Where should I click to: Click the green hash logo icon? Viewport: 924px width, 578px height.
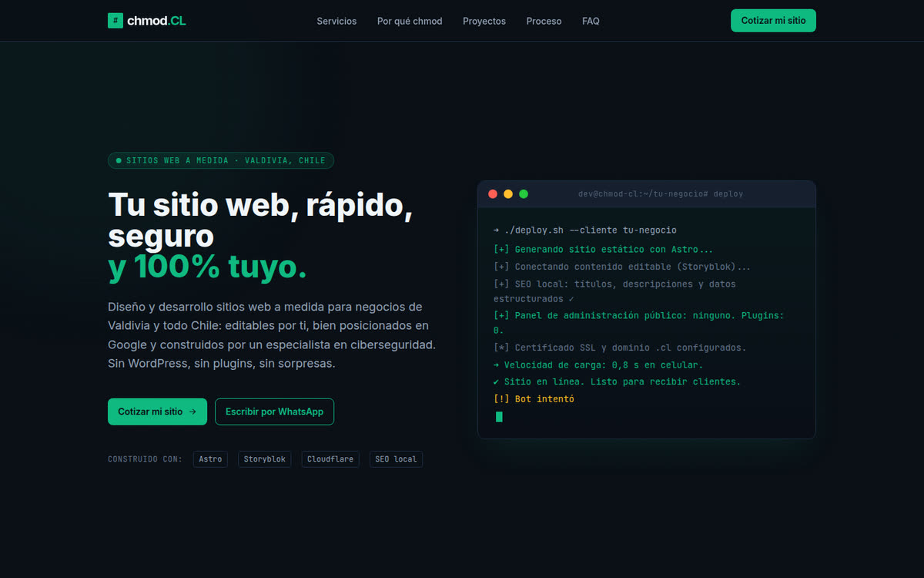click(x=115, y=21)
